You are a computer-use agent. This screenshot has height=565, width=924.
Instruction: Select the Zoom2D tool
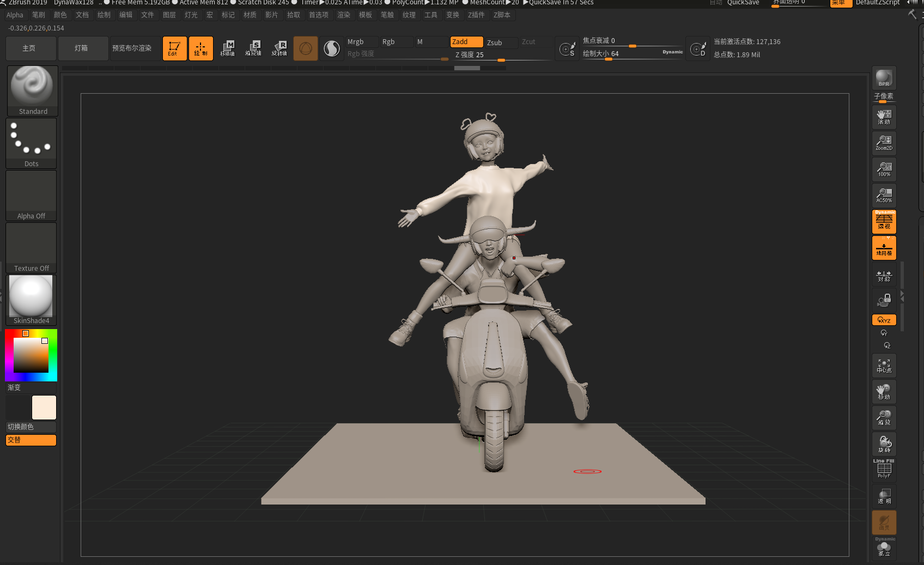pos(884,143)
